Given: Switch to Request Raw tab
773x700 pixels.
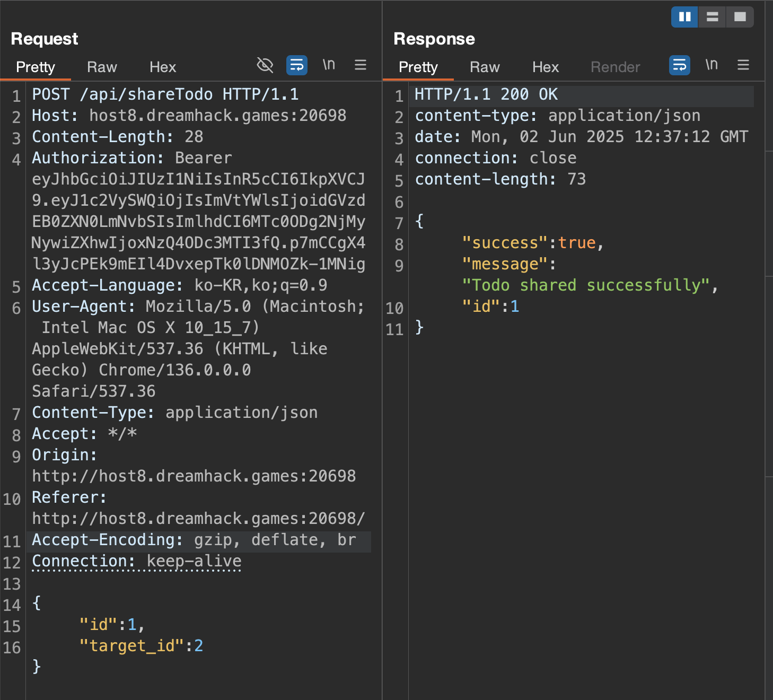Looking at the screenshot, I should click(x=102, y=67).
